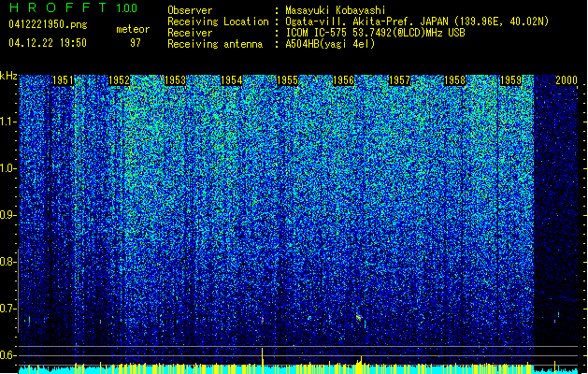Click the 1955 time marker
588x374 pixels.
pos(287,80)
